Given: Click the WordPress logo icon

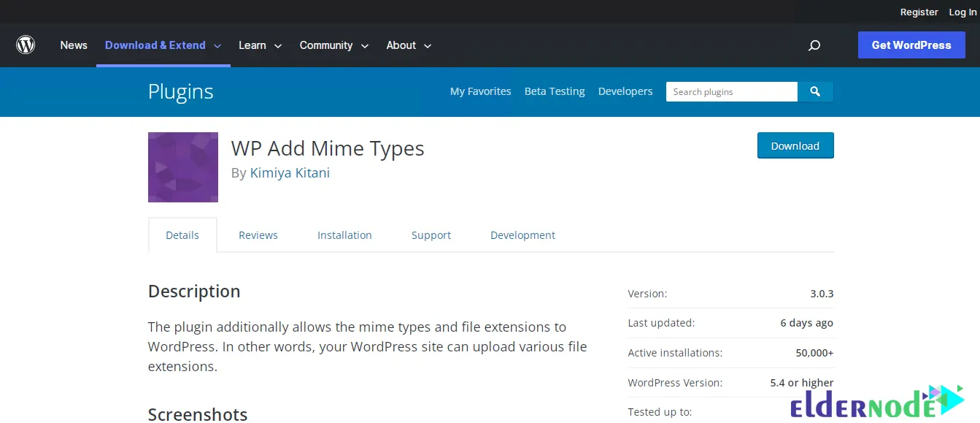Looking at the screenshot, I should pos(26,45).
